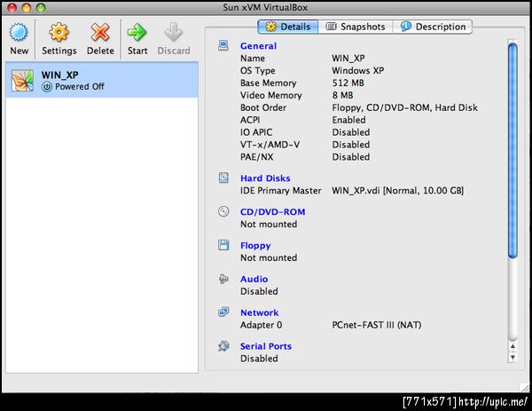Click the green zoom window button
Screen dimensions: 532x411
click(41, 7)
